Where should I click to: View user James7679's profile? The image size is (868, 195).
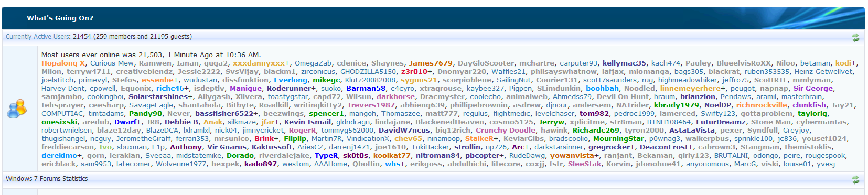pyautogui.click(x=431, y=63)
